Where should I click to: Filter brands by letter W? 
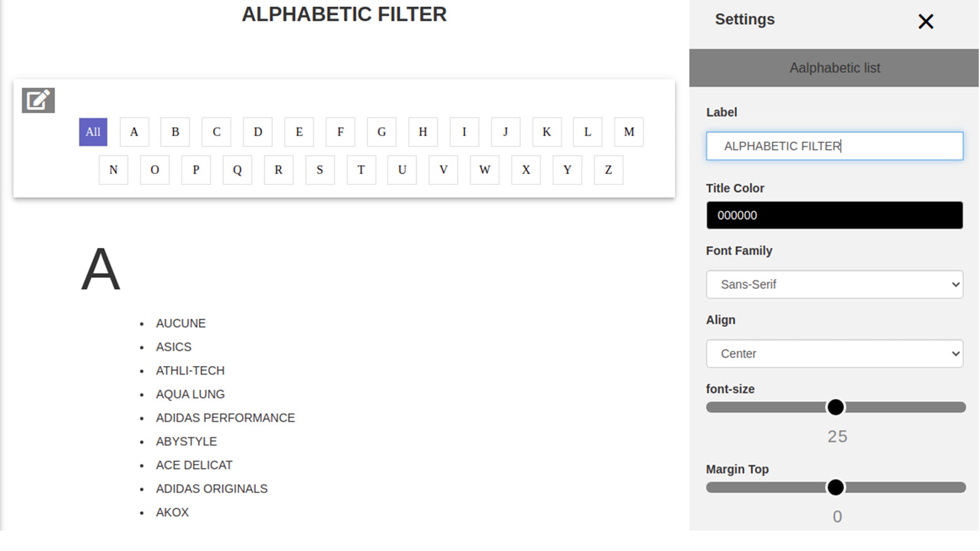click(x=484, y=170)
